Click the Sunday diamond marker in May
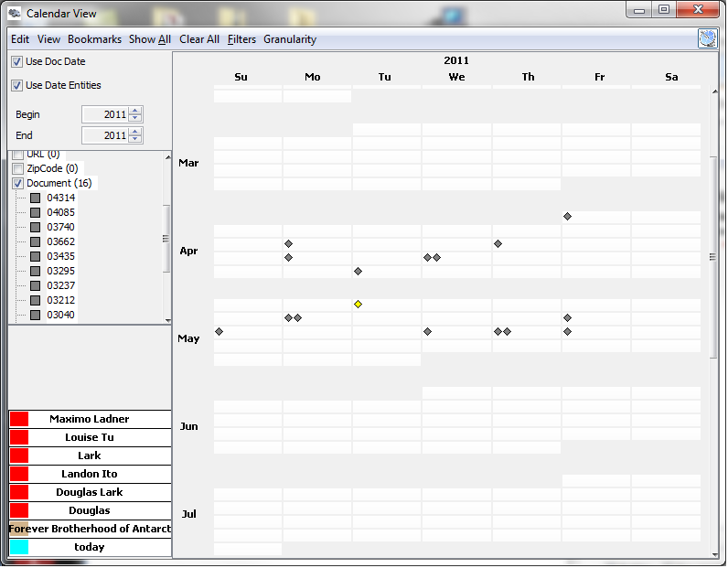The width and height of the screenshot is (728, 568). click(219, 331)
